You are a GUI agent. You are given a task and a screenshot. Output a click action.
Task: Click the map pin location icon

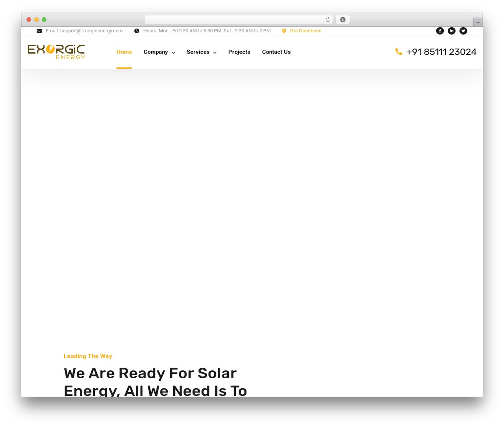click(x=284, y=31)
